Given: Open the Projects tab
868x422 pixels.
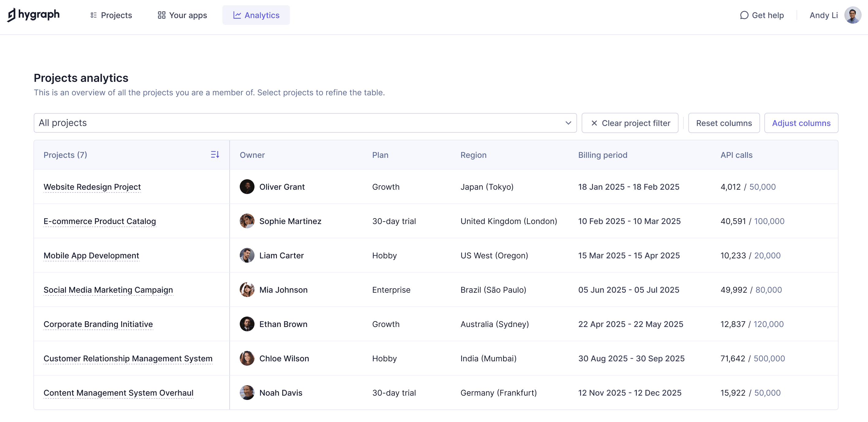Looking at the screenshot, I should (111, 15).
